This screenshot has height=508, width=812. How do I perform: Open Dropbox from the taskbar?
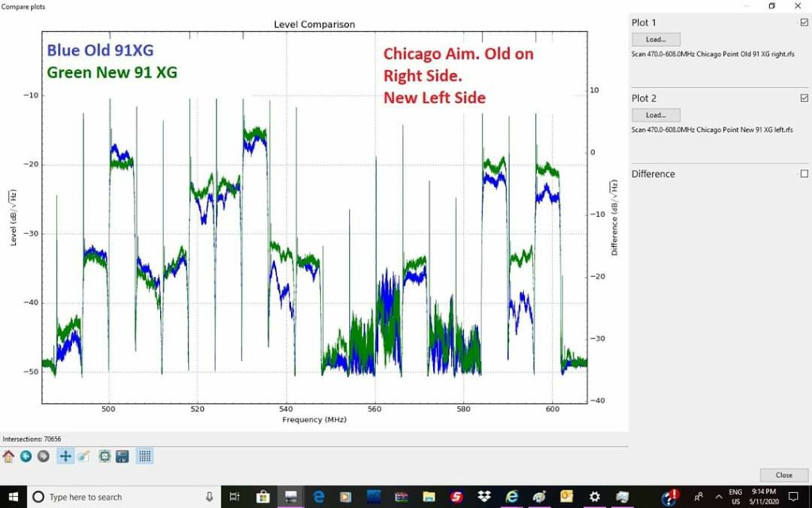tap(485, 497)
